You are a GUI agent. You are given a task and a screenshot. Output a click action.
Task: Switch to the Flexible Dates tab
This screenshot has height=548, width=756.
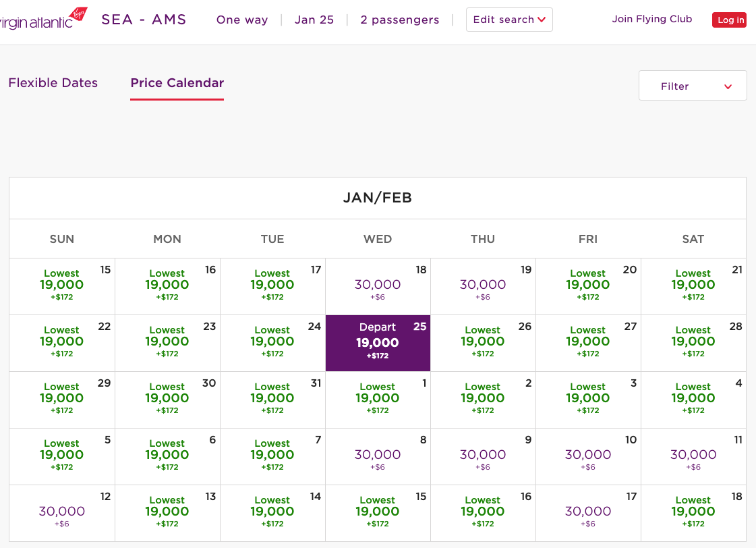pos(53,83)
